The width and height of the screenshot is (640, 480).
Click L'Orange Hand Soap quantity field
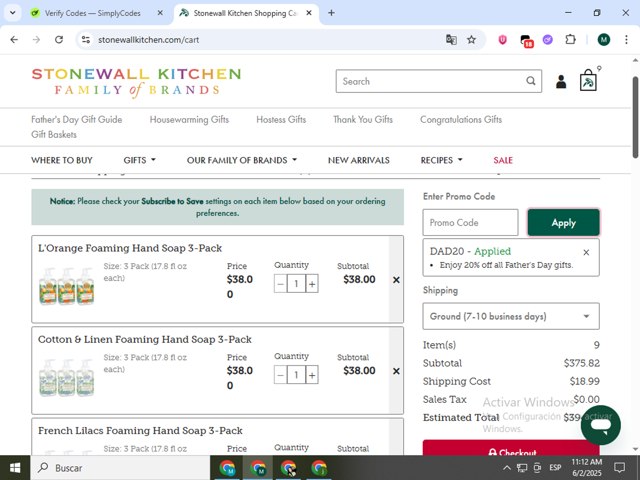296,284
